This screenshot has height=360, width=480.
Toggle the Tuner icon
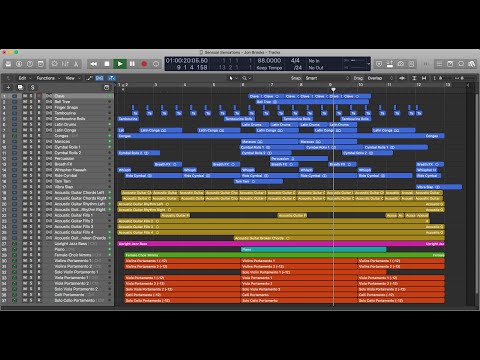click(x=390, y=64)
